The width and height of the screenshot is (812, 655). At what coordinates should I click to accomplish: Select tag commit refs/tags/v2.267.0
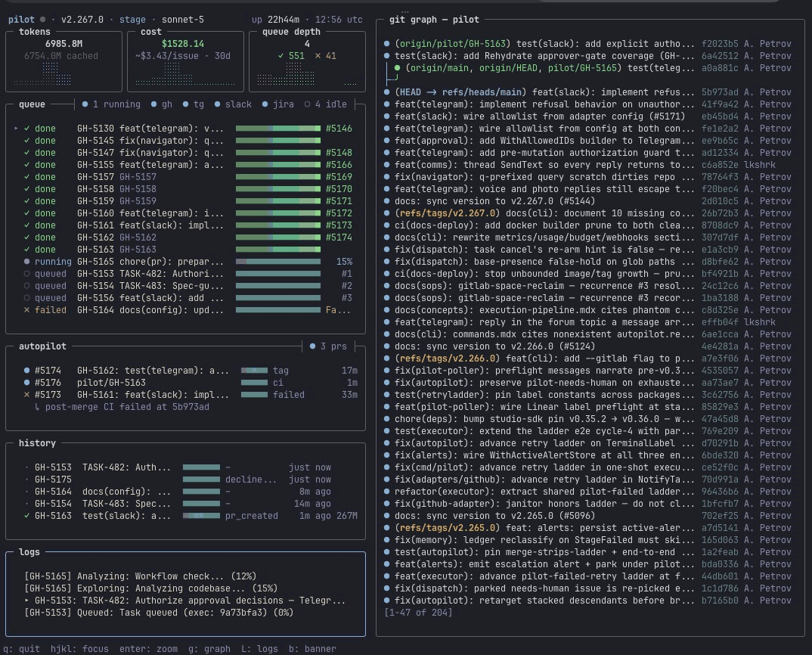[587, 213]
